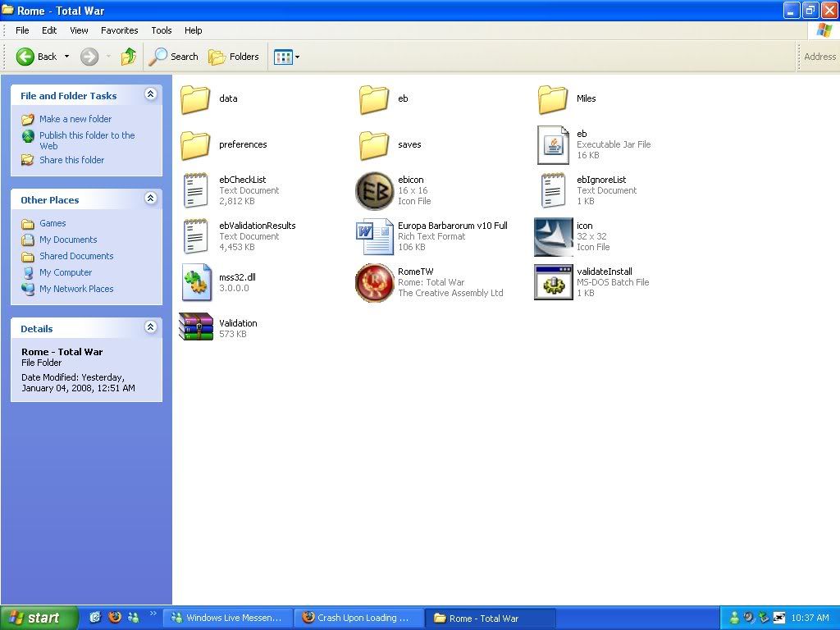Switch to Windows Live Messenger taskbar button
This screenshot has height=630, width=840.
[228, 618]
